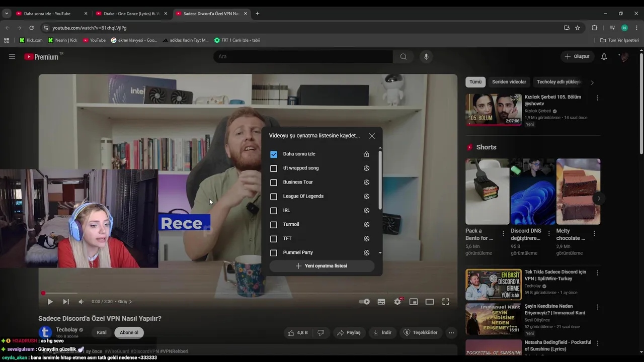Uncheck Daha sonra izle playlist
Screen dimensions: 644x362
pyautogui.click(x=274, y=154)
